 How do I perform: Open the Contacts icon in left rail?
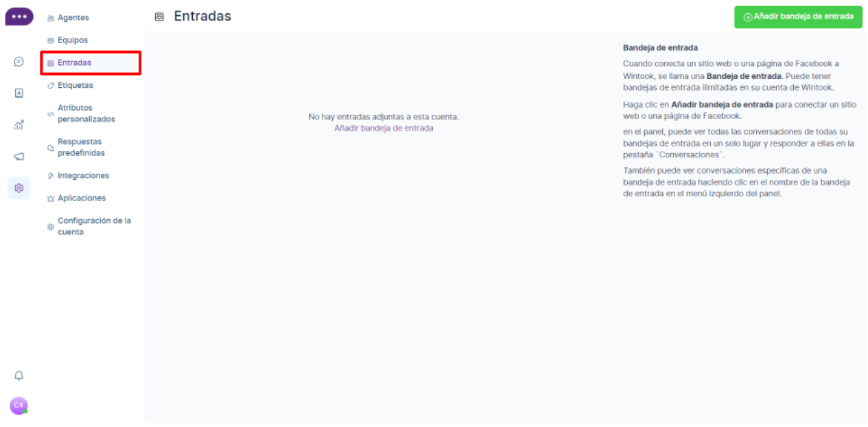click(x=19, y=93)
